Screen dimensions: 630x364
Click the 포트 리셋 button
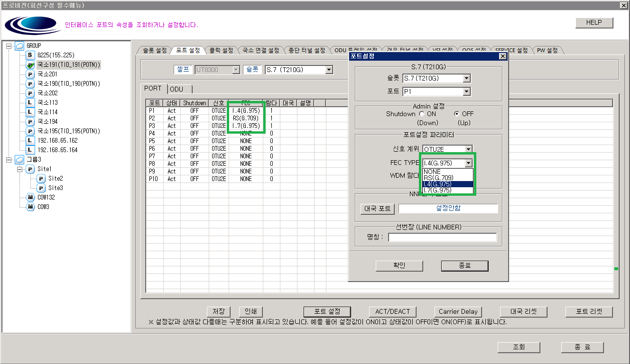pyautogui.click(x=589, y=312)
